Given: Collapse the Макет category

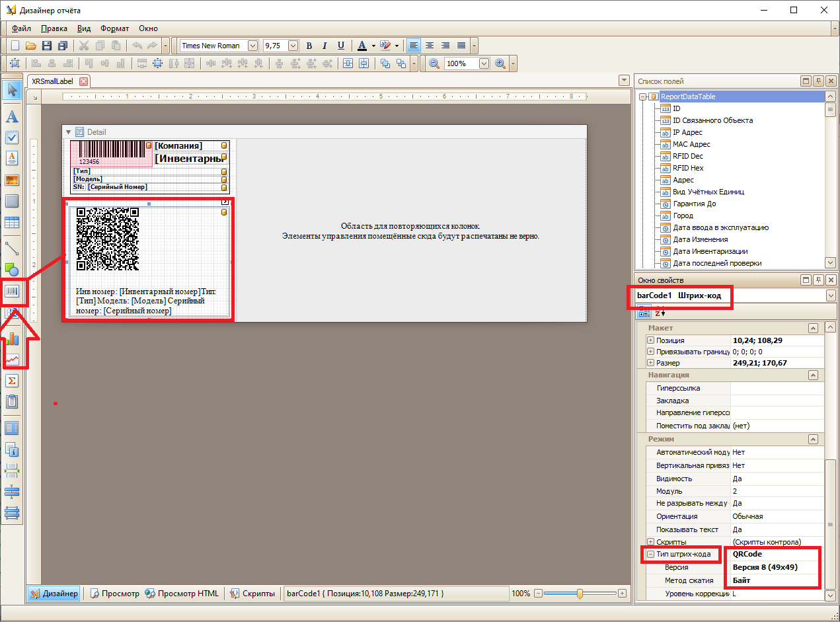Looking at the screenshot, I should click(812, 328).
